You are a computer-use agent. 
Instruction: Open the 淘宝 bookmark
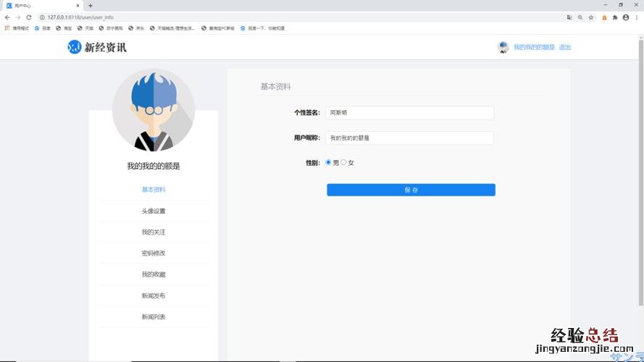tap(64, 28)
